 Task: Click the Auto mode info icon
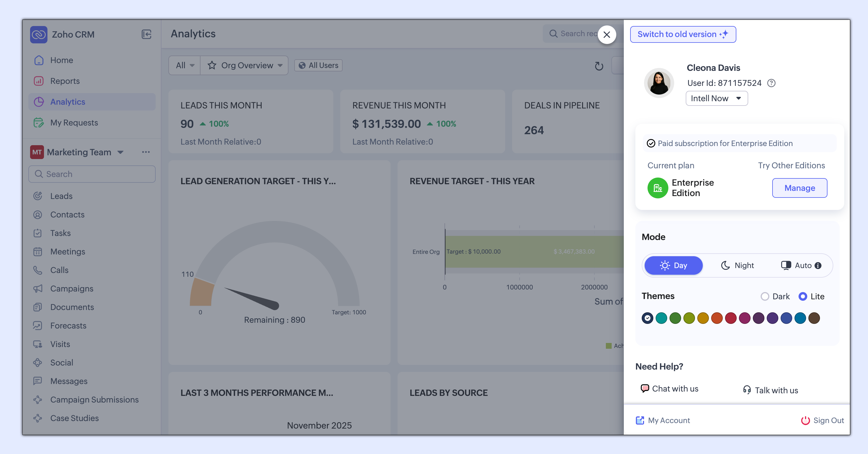click(x=818, y=266)
